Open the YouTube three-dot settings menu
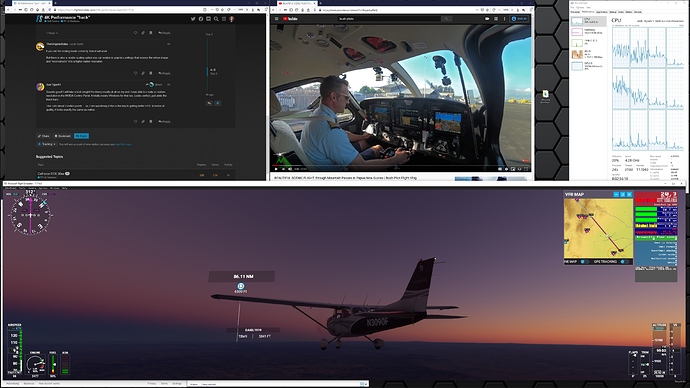 504,18
